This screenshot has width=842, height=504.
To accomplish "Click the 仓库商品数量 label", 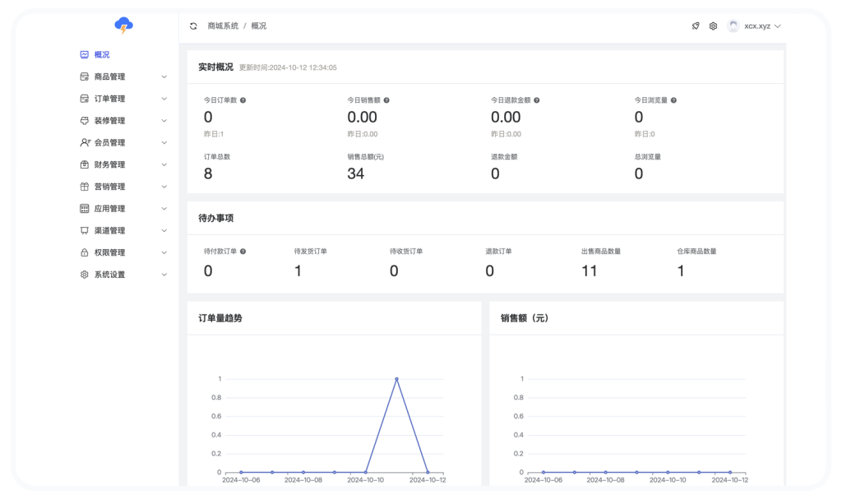I will pos(696,252).
